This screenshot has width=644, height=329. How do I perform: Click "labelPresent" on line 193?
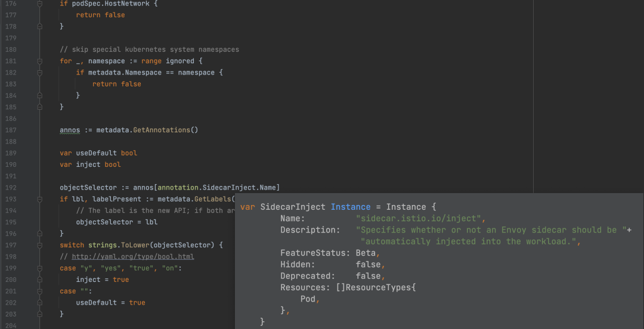[x=117, y=199]
